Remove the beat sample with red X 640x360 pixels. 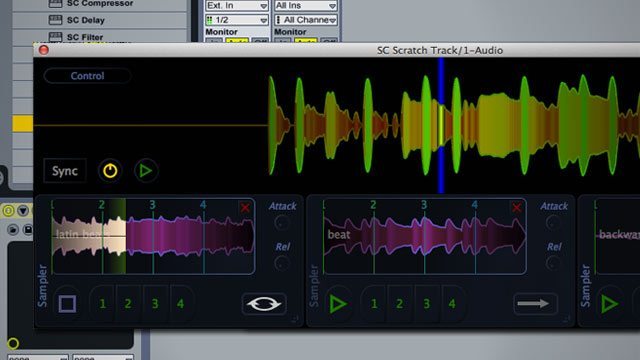517,208
